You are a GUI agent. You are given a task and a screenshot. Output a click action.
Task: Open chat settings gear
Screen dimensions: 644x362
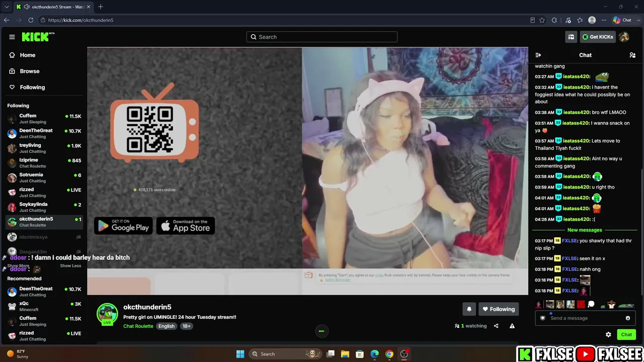coord(608,334)
